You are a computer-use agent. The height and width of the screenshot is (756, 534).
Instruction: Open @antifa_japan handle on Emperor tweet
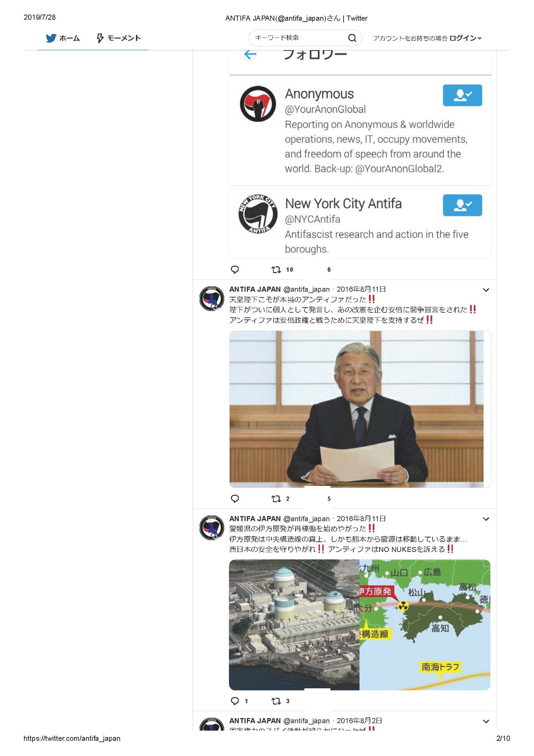point(306,289)
